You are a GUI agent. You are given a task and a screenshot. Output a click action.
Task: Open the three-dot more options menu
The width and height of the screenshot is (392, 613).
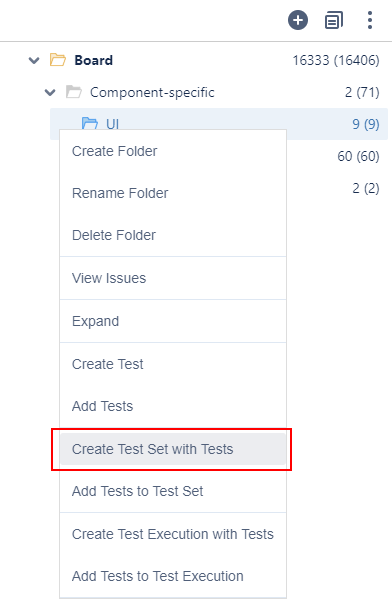point(370,20)
